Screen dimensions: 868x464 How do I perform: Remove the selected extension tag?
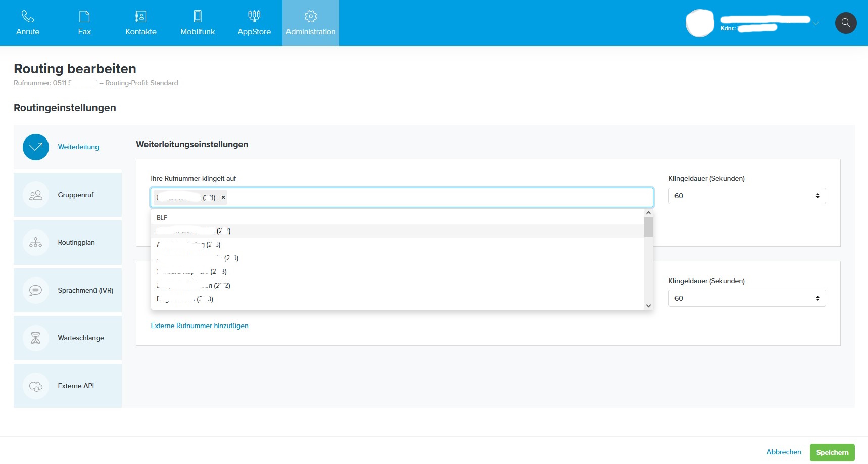pyautogui.click(x=223, y=197)
